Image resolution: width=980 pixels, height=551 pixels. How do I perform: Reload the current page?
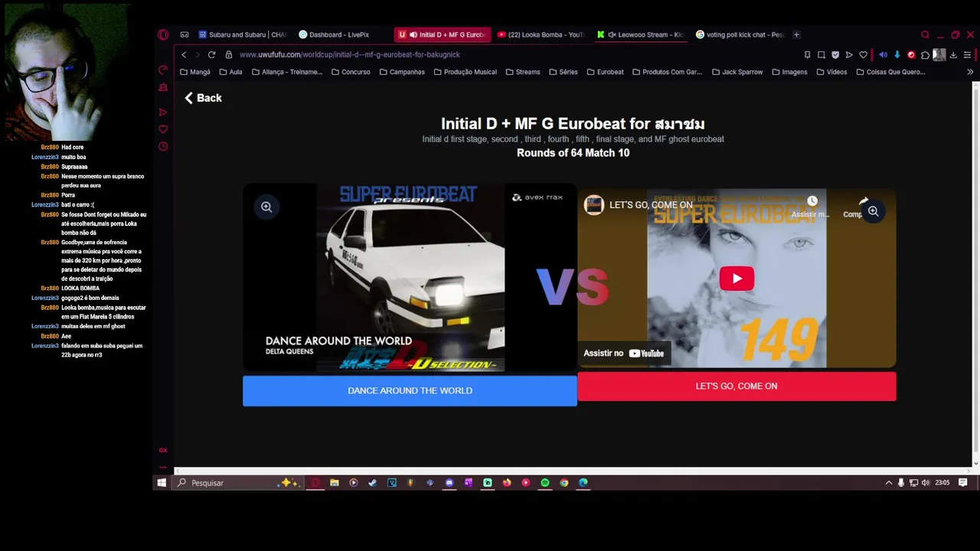tap(211, 54)
